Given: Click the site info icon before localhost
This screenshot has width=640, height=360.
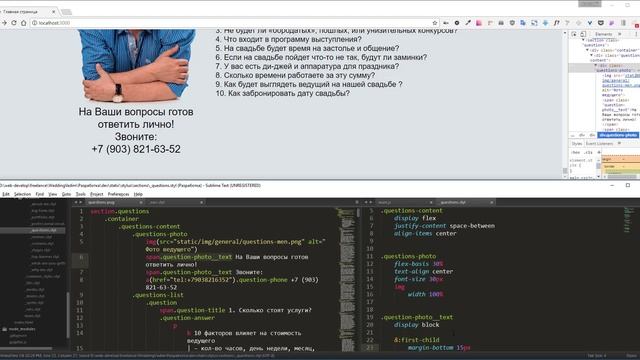Looking at the screenshot, I should click(35, 23).
